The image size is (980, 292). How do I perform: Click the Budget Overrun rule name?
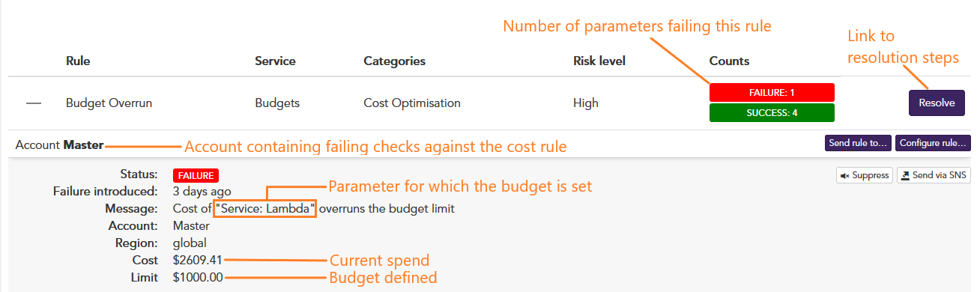[109, 103]
